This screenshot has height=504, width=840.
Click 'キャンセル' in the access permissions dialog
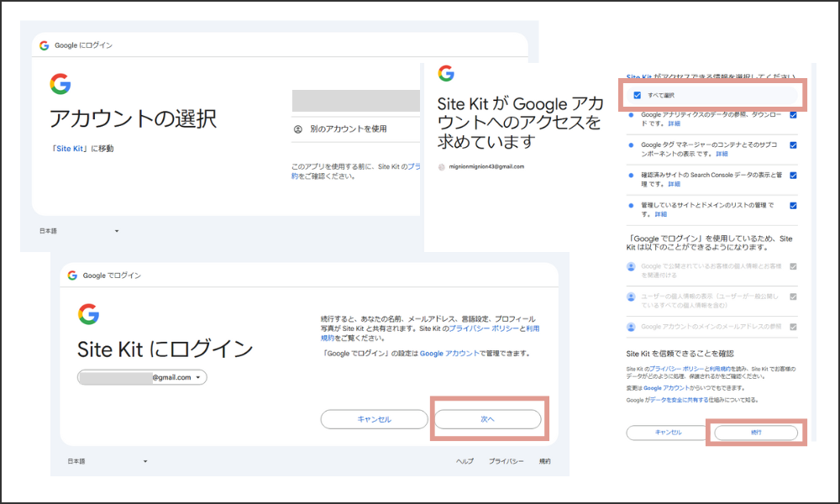coord(668,433)
